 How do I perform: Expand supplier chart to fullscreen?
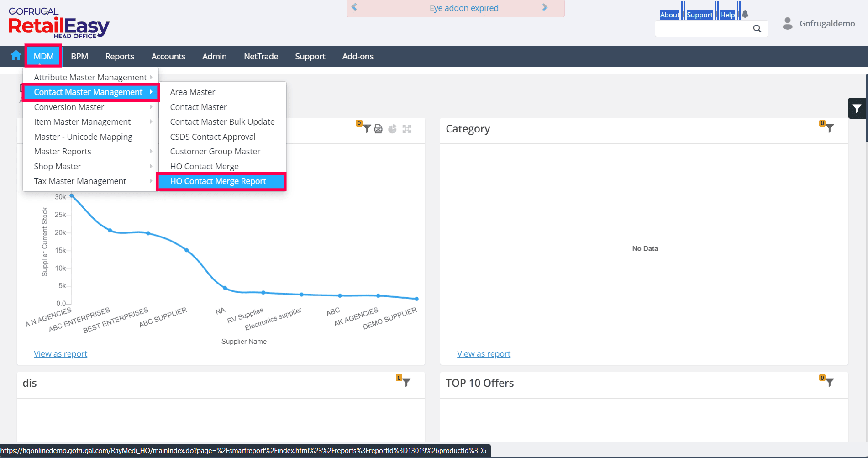(407, 129)
